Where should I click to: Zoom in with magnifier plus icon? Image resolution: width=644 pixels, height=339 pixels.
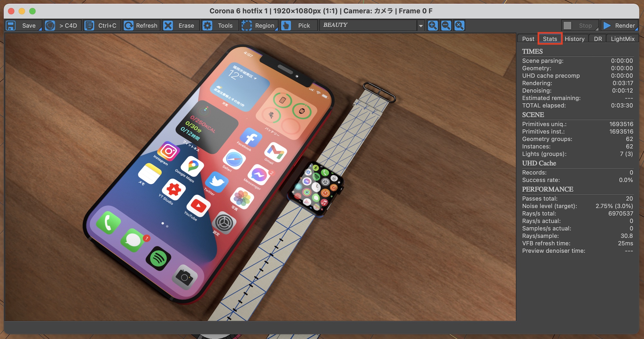click(433, 25)
